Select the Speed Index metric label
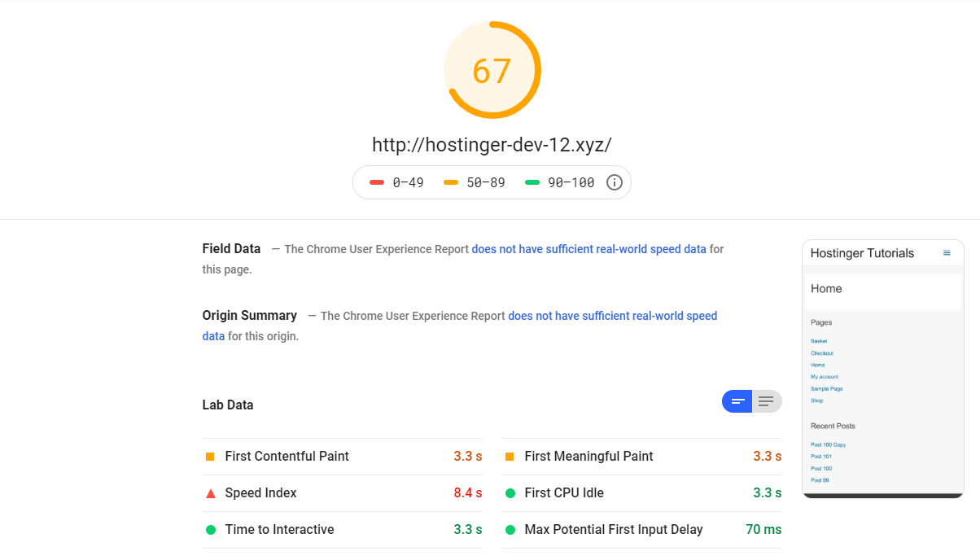The image size is (980, 560). tap(261, 493)
